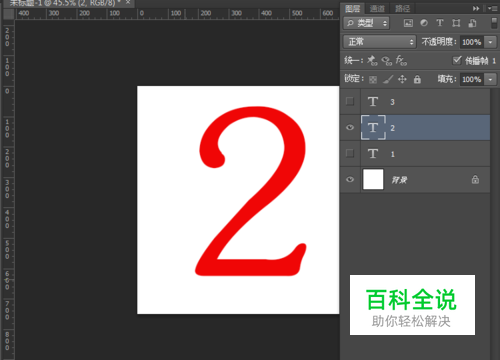Collapse panel with double arrow icon
Screen dimensions: 500x360
click(x=476, y=8)
